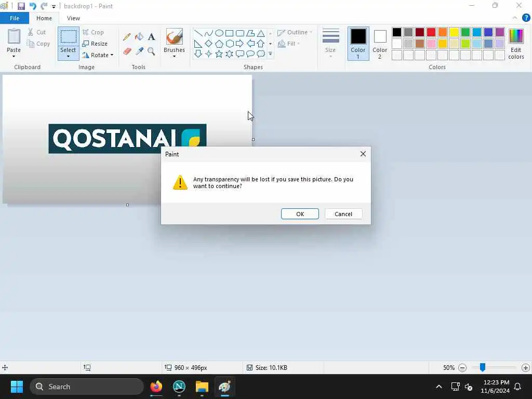Click the Undo icon in title bar

click(x=33, y=6)
